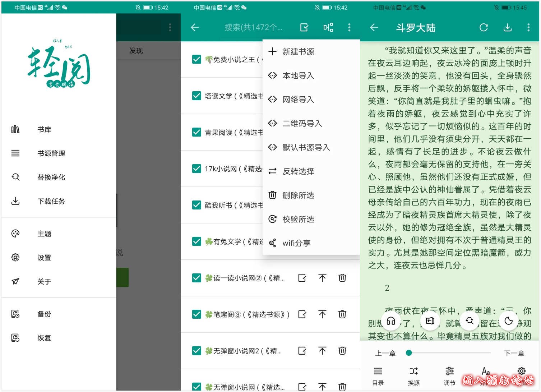Image resolution: width=541 pixels, height=392 pixels.
Task: Click the 书源管理 list icon
Action: pos(15,153)
